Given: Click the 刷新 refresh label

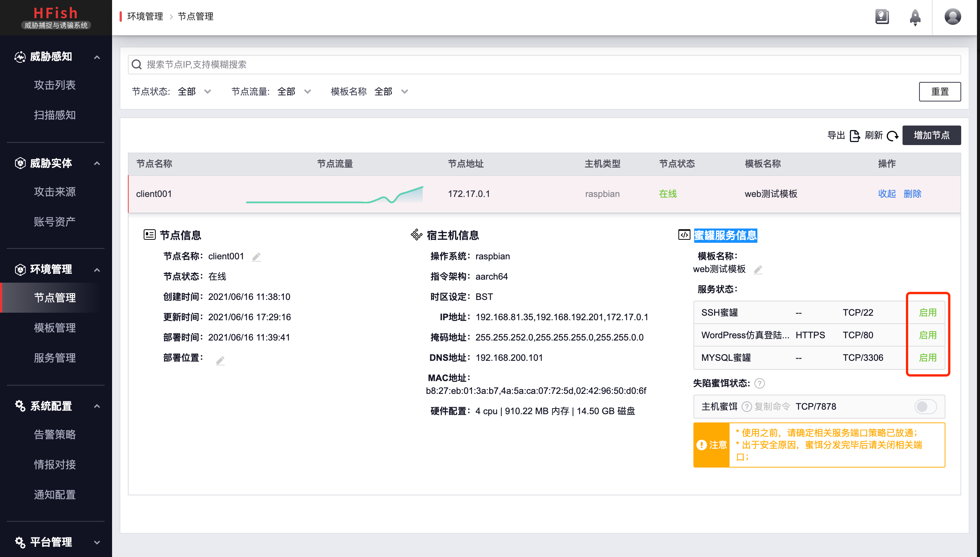Looking at the screenshot, I should [874, 135].
